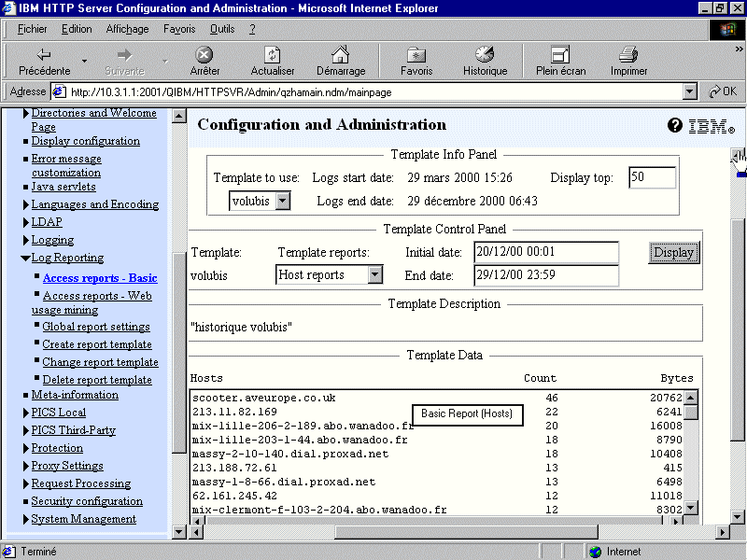Expand the PICS Local section
The width and height of the screenshot is (747, 560).
click(x=26, y=413)
